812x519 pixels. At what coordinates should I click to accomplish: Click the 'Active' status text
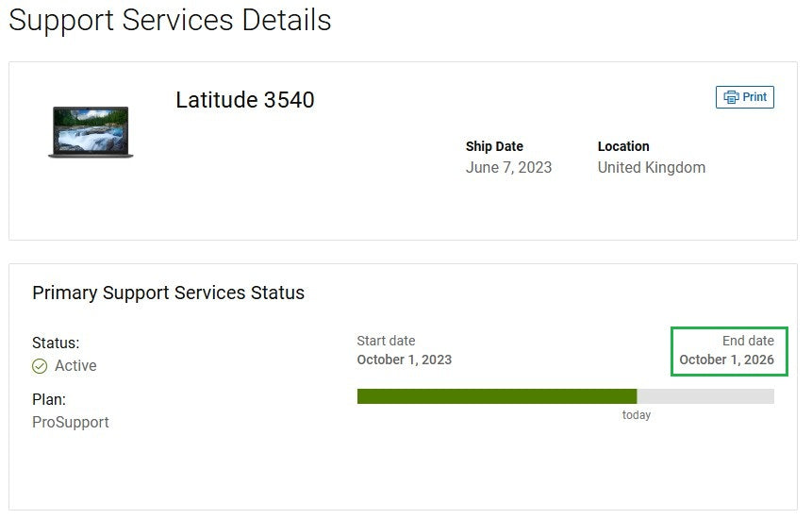[x=75, y=366]
